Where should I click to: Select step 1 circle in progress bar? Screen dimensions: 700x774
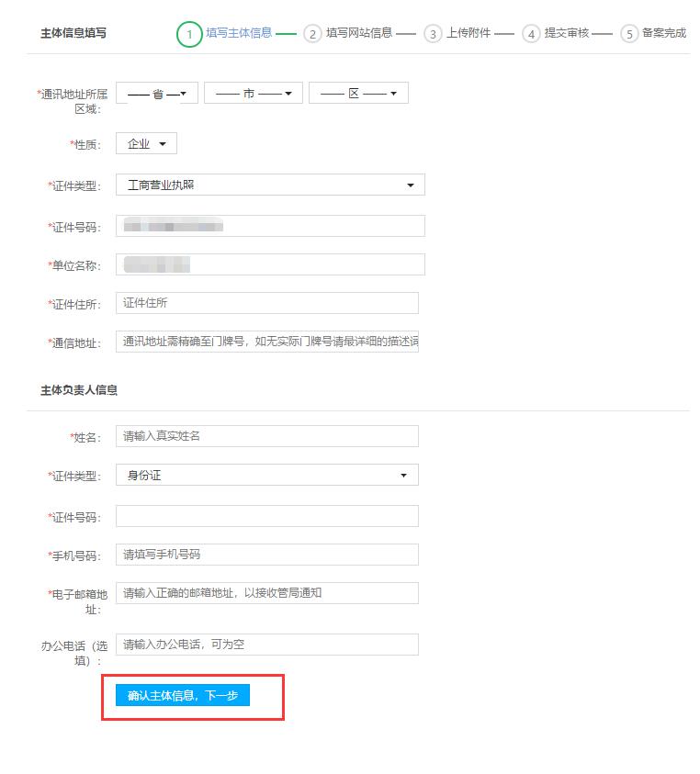(x=189, y=34)
